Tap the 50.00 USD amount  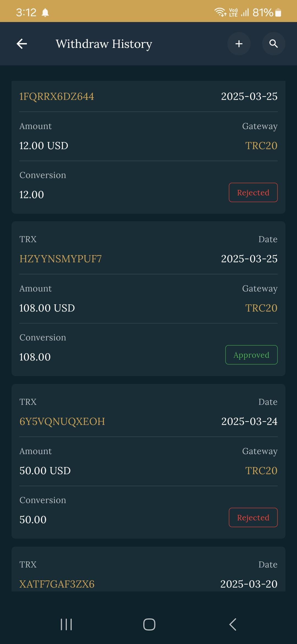click(x=45, y=471)
